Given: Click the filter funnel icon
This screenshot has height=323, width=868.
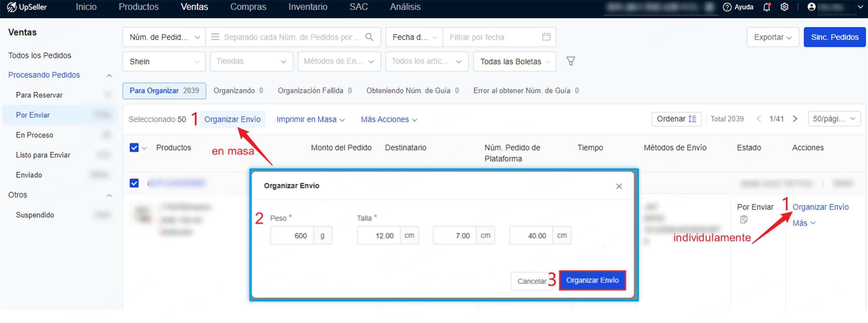Looking at the screenshot, I should [x=570, y=61].
